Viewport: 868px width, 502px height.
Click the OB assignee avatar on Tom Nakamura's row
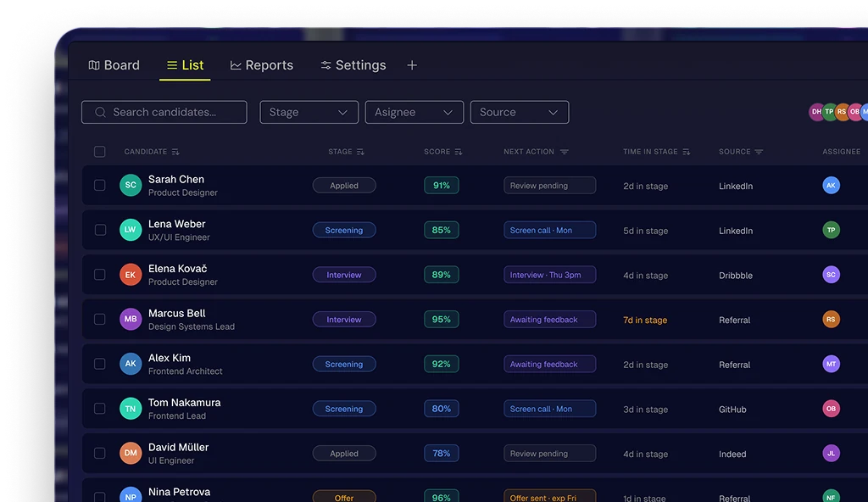pos(831,409)
